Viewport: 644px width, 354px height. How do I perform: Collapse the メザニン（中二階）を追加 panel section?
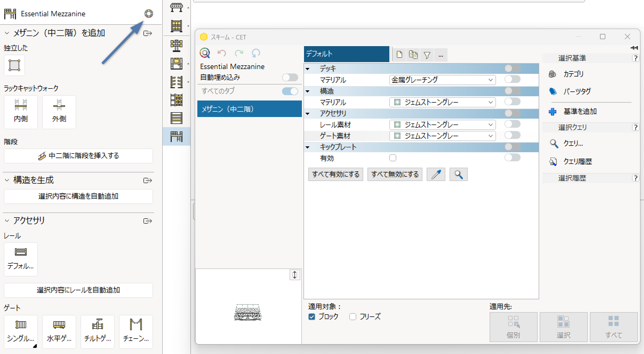pyautogui.click(x=7, y=33)
